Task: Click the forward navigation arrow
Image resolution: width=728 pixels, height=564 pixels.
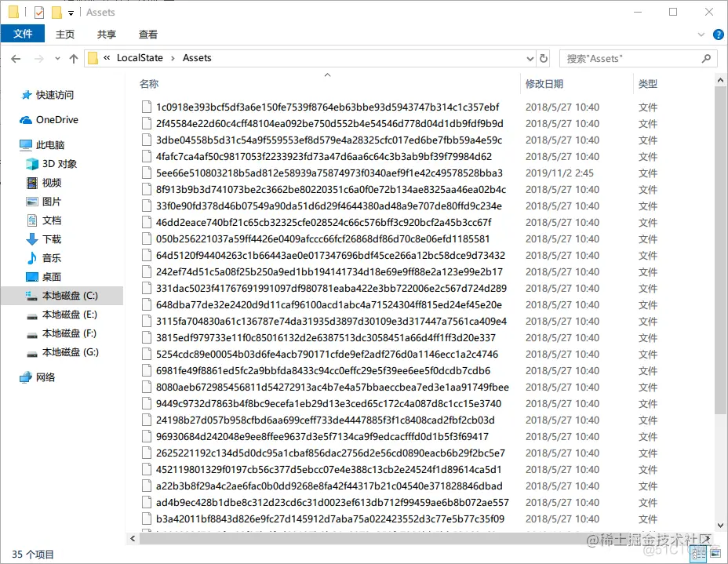Action: [x=39, y=59]
